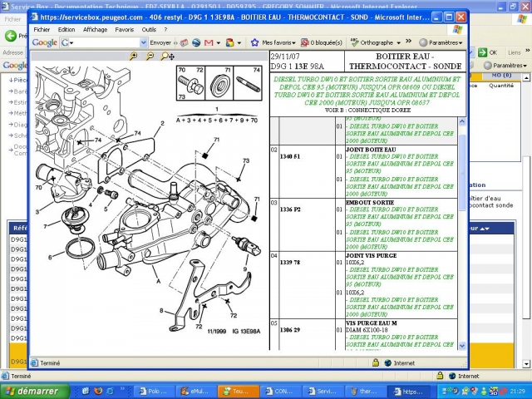Viewport: 532px width, 399px height.
Task: Switch to the Servi taskbar window
Action: (323, 392)
